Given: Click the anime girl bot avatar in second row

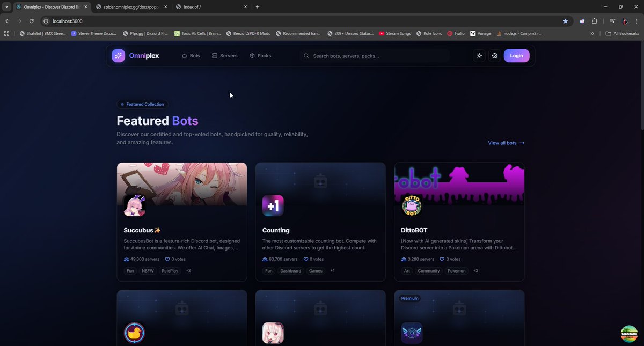Looking at the screenshot, I should pos(273,333).
